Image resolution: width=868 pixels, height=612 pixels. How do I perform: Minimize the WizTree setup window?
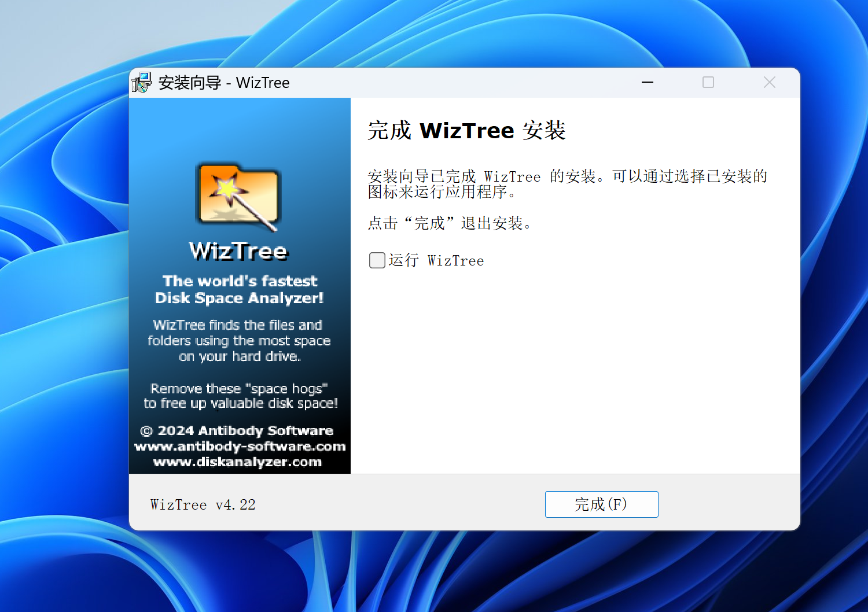(x=648, y=83)
